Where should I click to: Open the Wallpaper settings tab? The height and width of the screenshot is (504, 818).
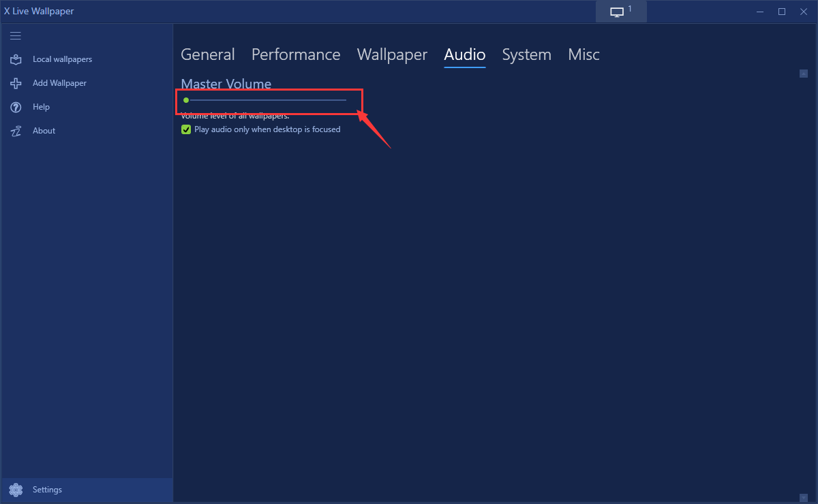coord(392,54)
